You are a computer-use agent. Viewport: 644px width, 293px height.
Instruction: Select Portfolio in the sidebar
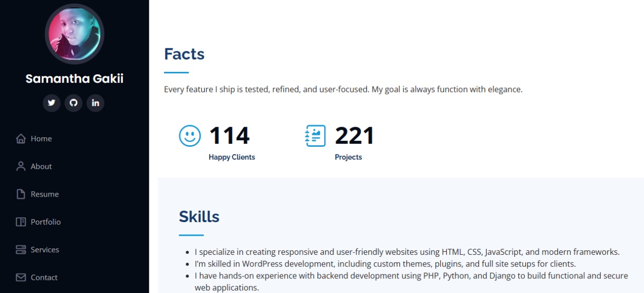tap(46, 222)
